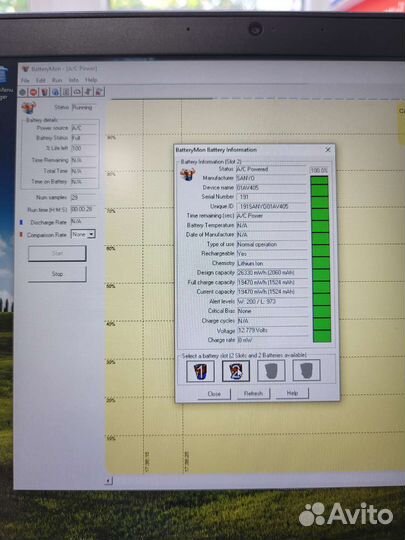The height and width of the screenshot is (540, 405).
Task: Click Help button in battery dialog
Action: [292, 393]
